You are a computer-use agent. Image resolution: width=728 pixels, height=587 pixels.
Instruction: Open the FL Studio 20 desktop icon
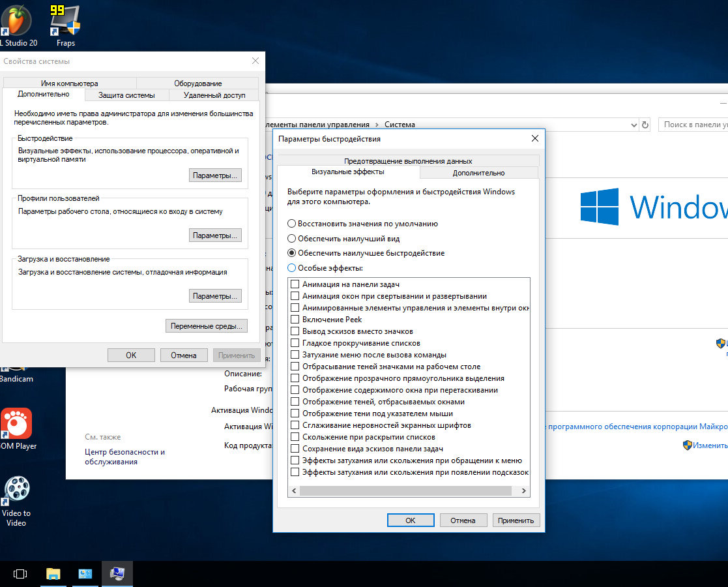coord(18,25)
